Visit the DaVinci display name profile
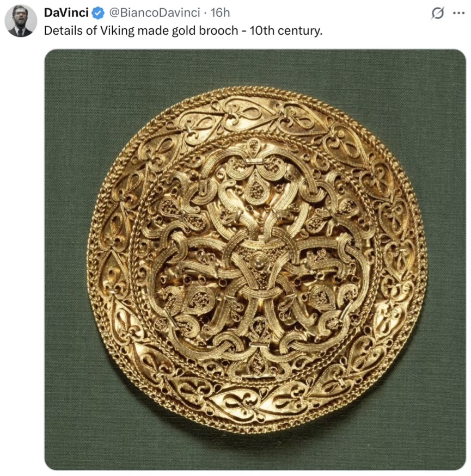This screenshot has width=471, height=476. click(x=66, y=13)
